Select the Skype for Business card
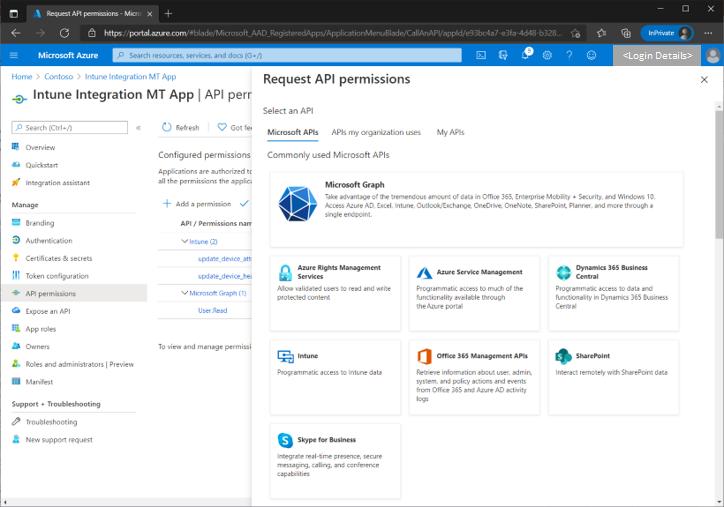Viewport: 724px width, 507px height. pos(335,461)
